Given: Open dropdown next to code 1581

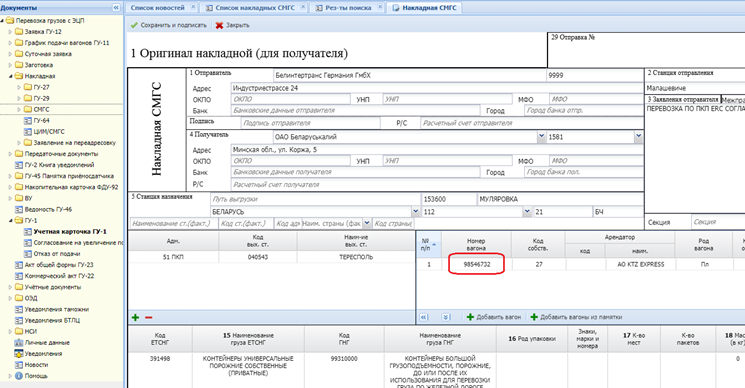Looking at the screenshot, I should coord(638,137).
